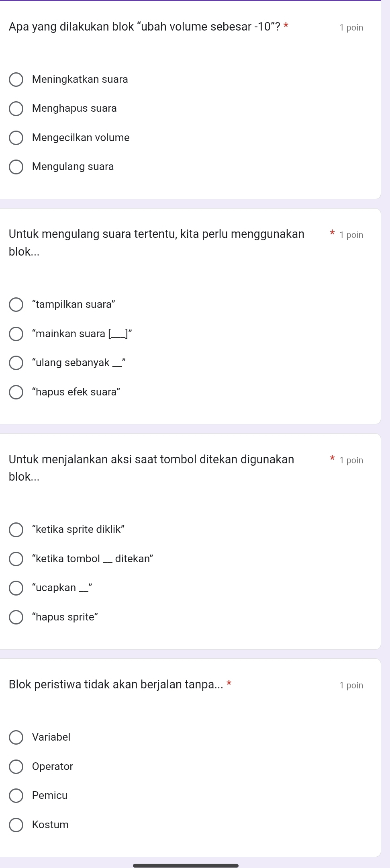390x868 pixels.
Task: Pick "Pemicu" as the answer
Action: (16, 796)
